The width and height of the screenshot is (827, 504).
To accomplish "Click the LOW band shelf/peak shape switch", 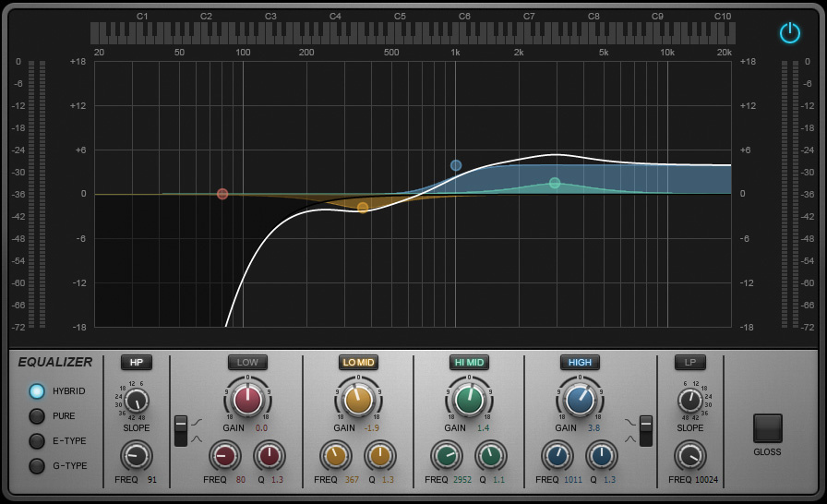I will pos(181,430).
